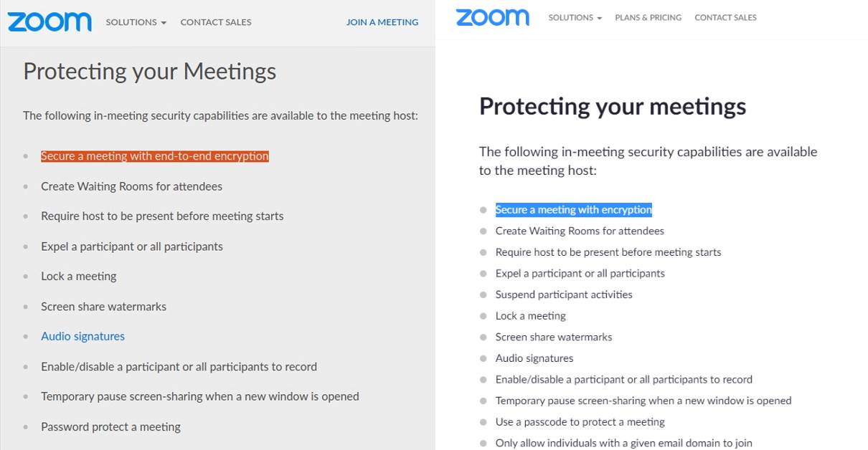The width and height of the screenshot is (868, 450).
Task: Click Expel a participant item on right list
Action: [580, 273]
